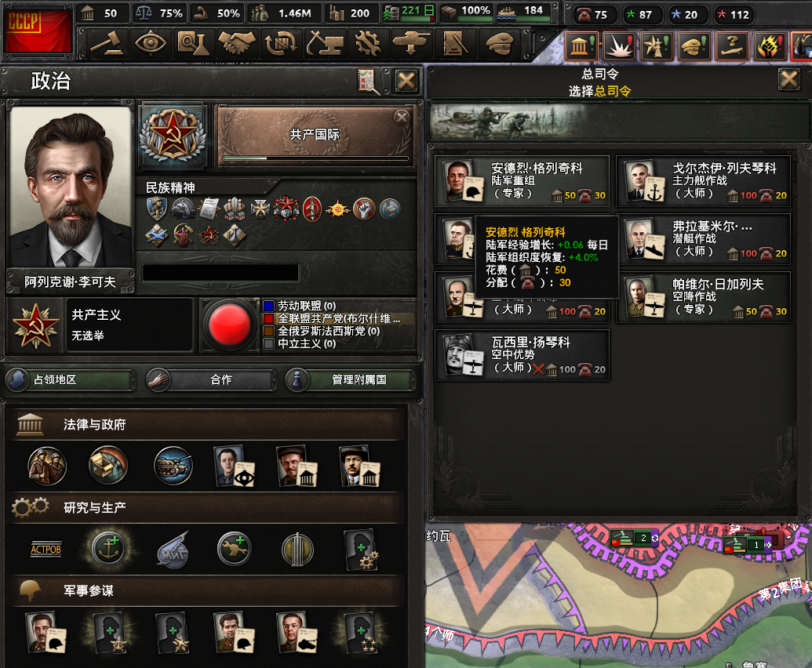Viewport: 812px width, 668px height.
Task: Select 瓦西里·扬琴科 air superiority advisor
Action: pos(522,355)
